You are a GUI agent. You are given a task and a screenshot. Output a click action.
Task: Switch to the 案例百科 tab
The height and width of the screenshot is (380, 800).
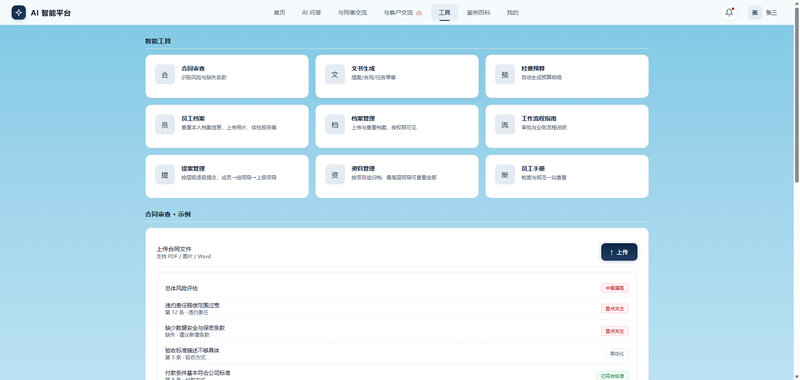[478, 13]
